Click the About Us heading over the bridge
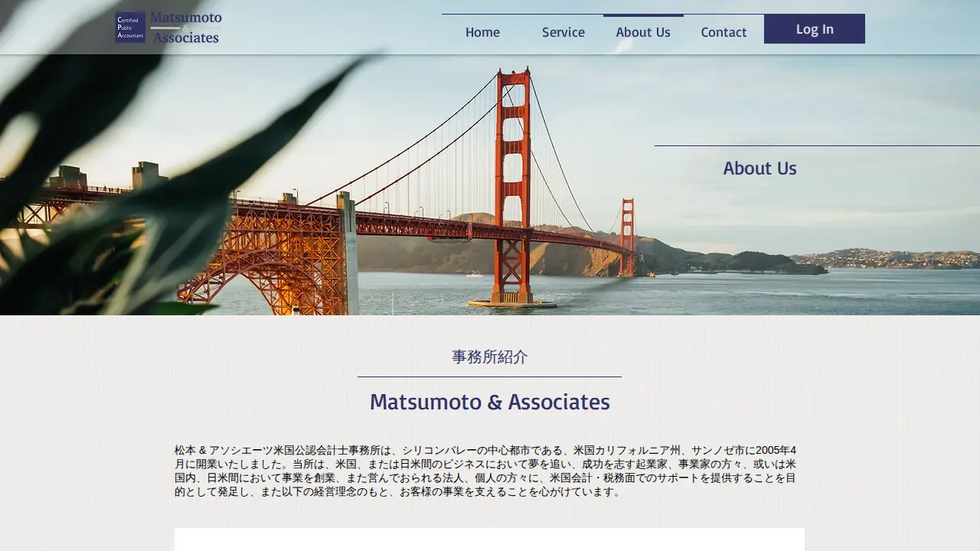The height and width of the screenshot is (551, 980). (x=759, y=168)
